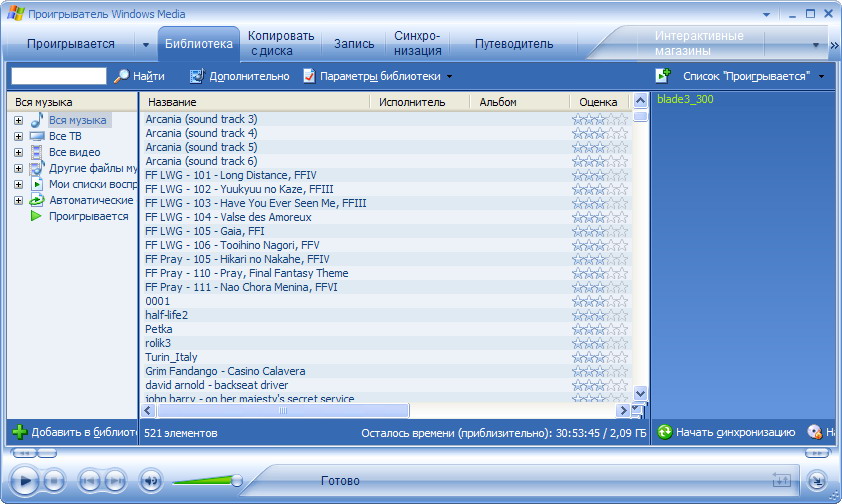Image resolution: width=842 pixels, height=504 pixels.
Task: Open the Копировать с диска tab
Action: click(x=280, y=43)
